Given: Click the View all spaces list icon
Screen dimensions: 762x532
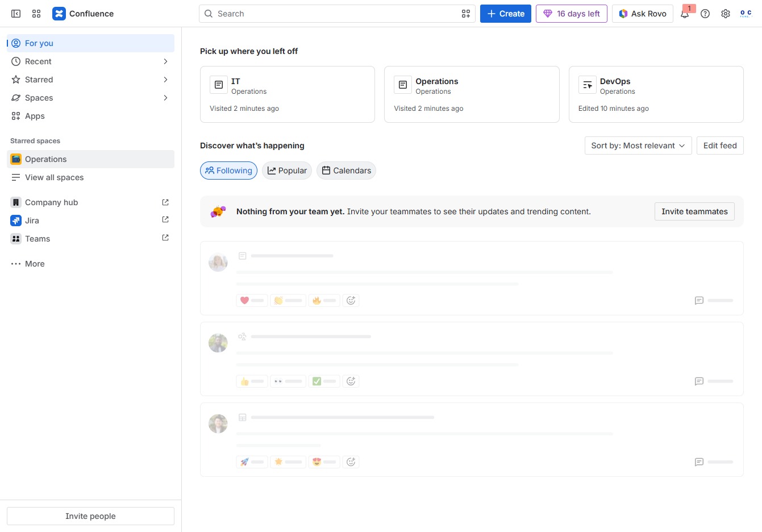Looking at the screenshot, I should point(16,177).
